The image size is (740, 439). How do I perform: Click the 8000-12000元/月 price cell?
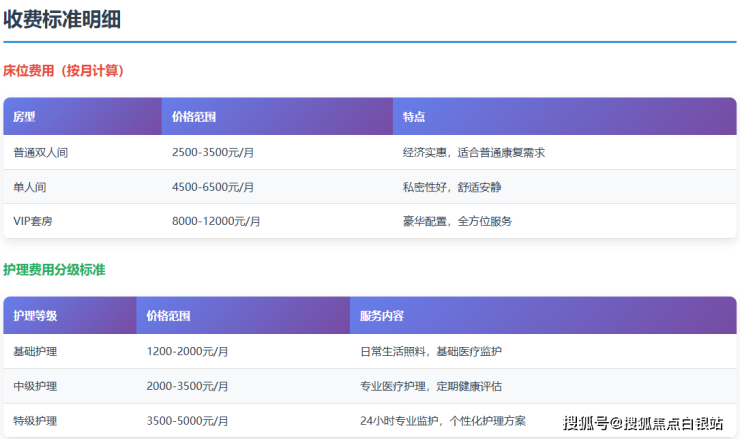click(216, 221)
